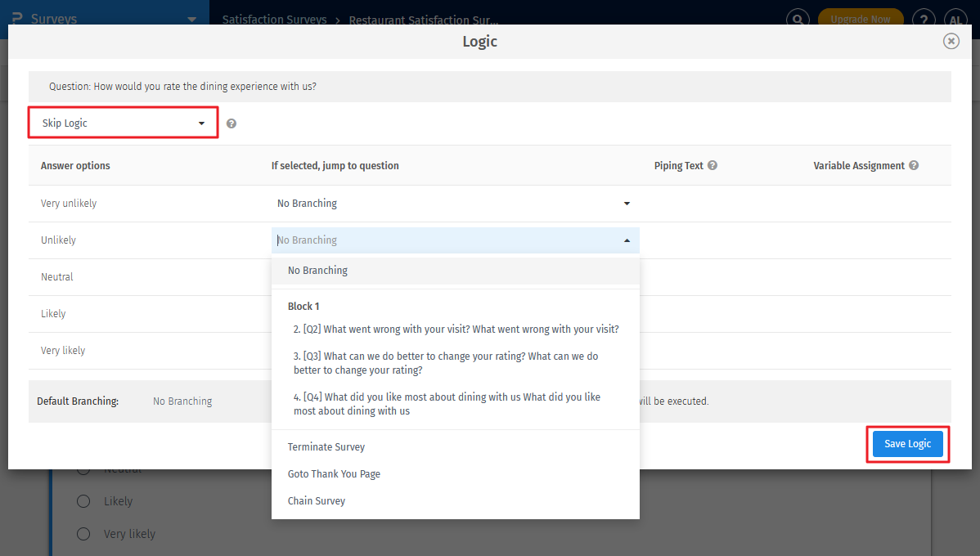Click the search icon in top bar
This screenshot has width=980, height=556.
pos(798,19)
